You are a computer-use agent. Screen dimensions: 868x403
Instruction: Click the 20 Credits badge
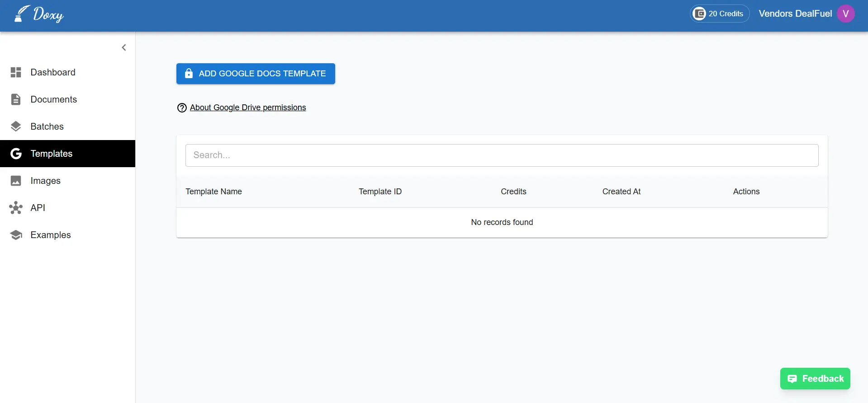(x=720, y=14)
